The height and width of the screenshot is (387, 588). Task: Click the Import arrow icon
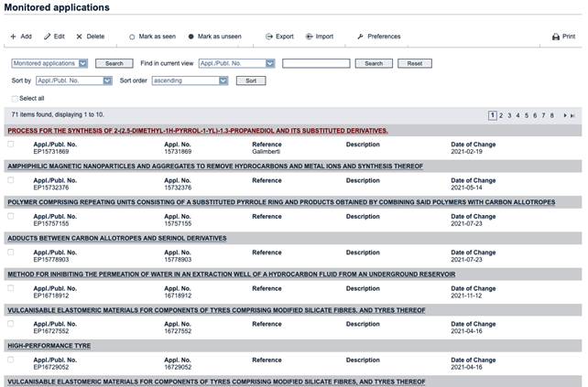point(310,37)
